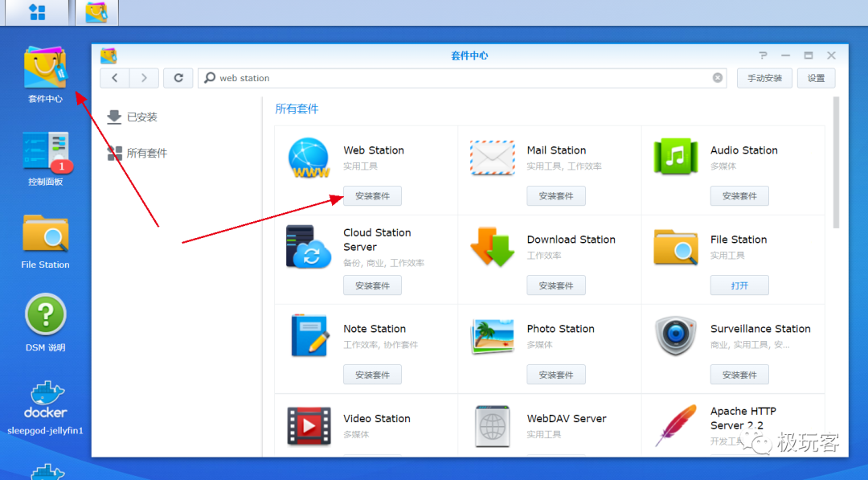Open 套件中心 desktop shortcut
Image resolution: width=868 pixels, height=480 pixels.
[45, 74]
